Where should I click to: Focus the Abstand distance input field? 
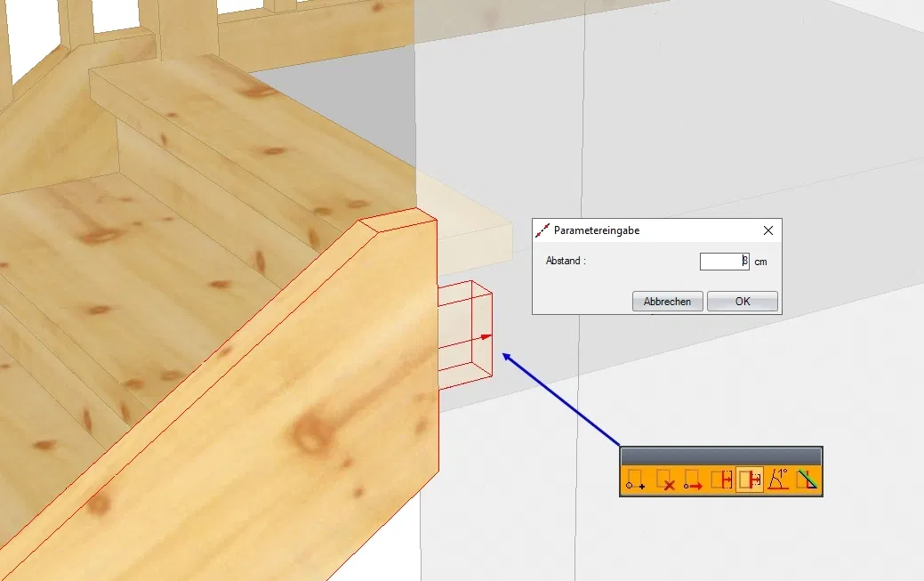(x=725, y=262)
